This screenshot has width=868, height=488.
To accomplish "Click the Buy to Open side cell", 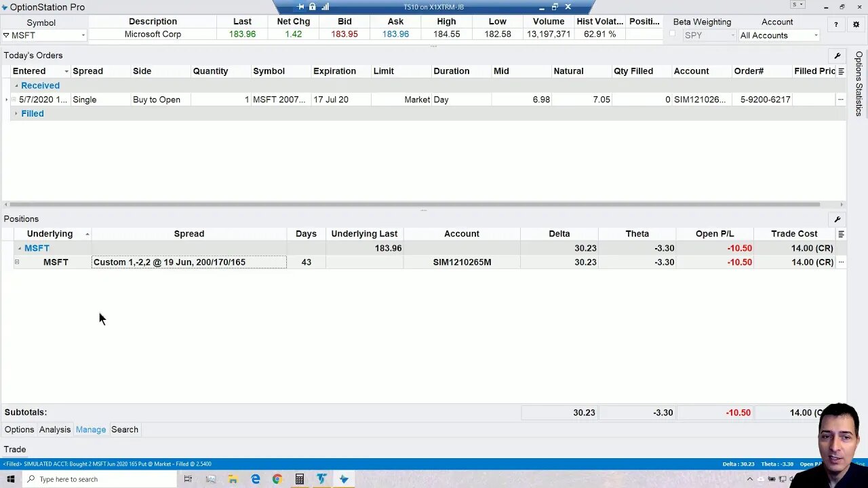I will 161,100.
